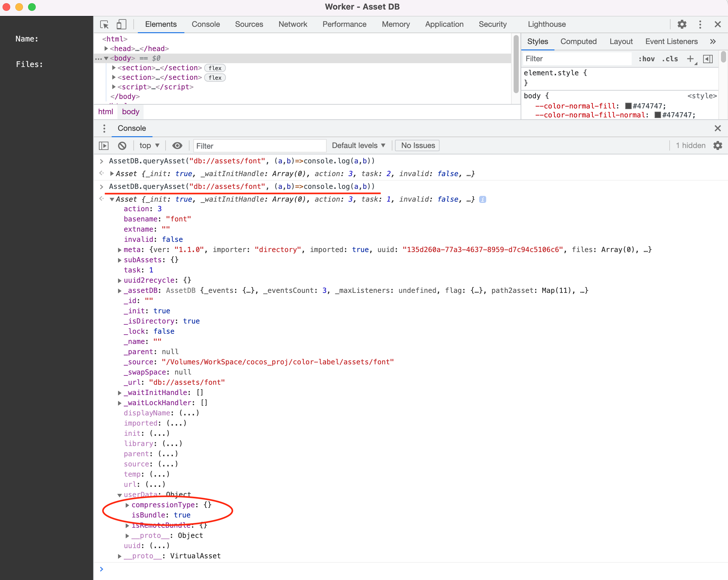Show the console sidebar panel icon
The width and height of the screenshot is (728, 580).
click(x=104, y=145)
